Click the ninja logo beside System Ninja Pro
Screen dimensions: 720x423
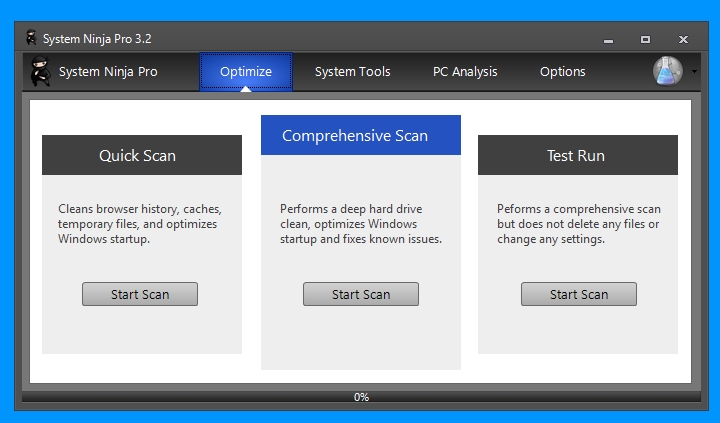(x=40, y=71)
